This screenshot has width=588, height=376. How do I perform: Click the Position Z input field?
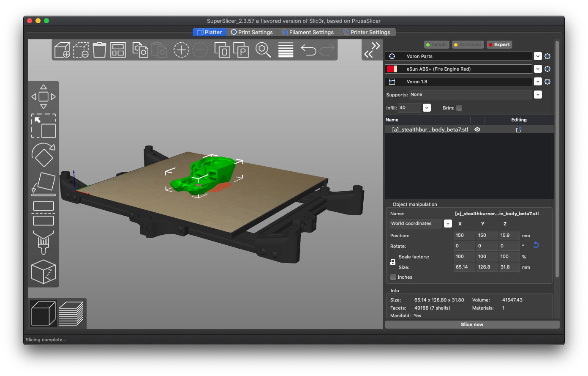tap(509, 235)
